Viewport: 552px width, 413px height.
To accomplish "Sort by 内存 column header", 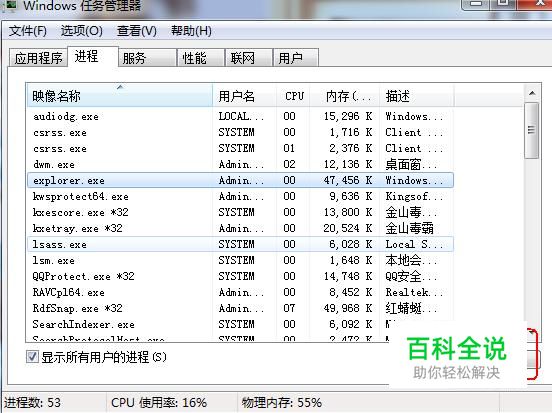I will tap(345, 96).
